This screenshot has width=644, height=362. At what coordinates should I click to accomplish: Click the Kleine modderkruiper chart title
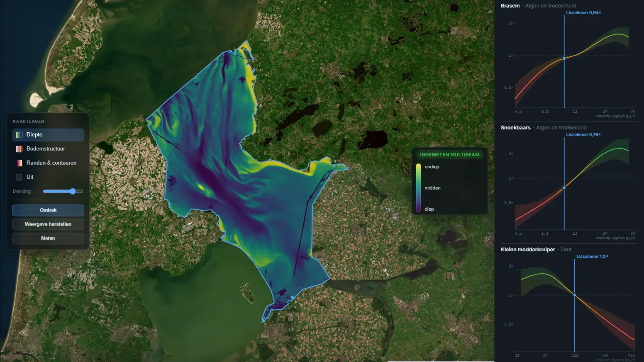click(x=528, y=250)
